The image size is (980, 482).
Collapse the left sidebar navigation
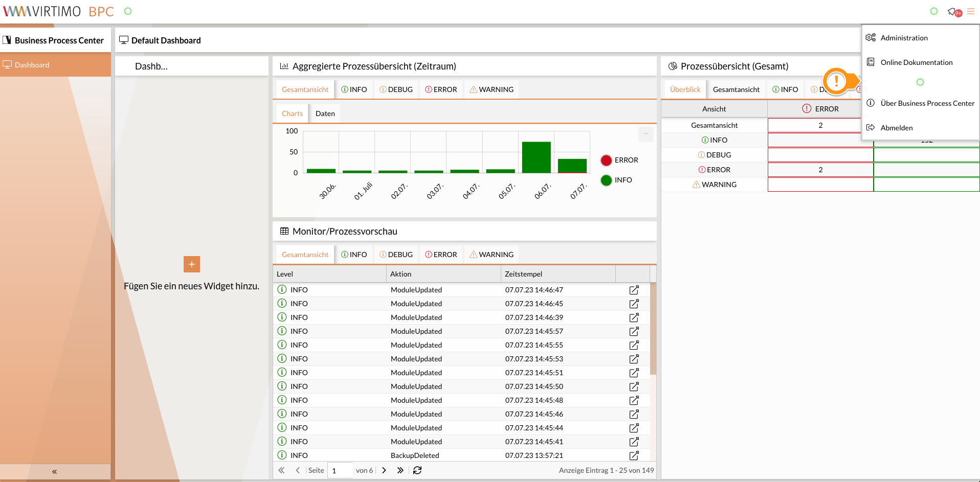point(54,471)
